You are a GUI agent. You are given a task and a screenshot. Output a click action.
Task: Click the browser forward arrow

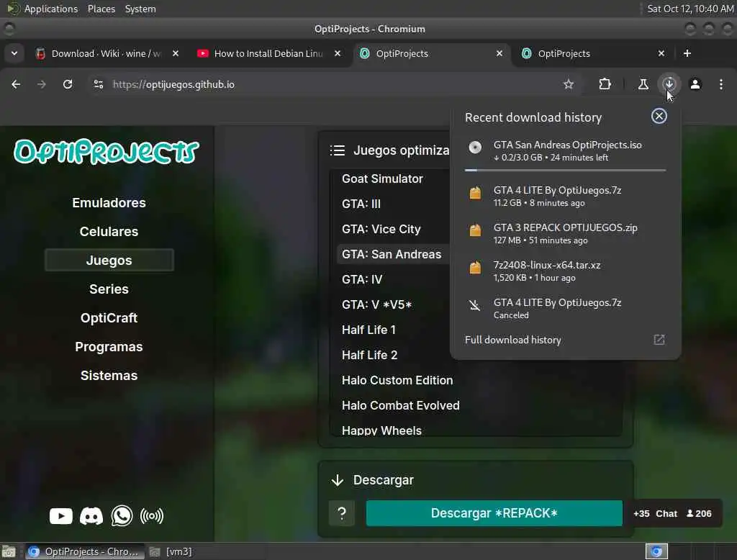coord(42,84)
